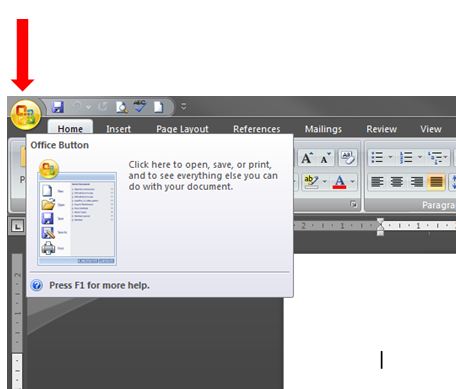Image resolution: width=456 pixels, height=389 pixels.
Task: Create new blank document icon
Action: 158,107
